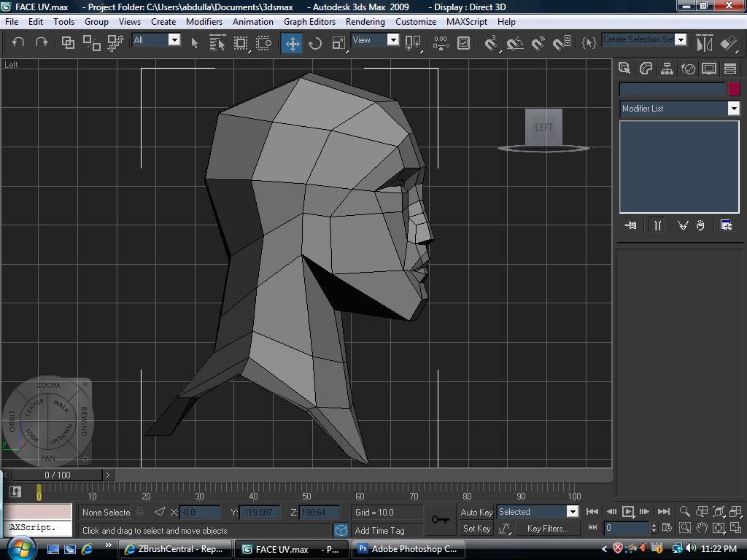Choose Rectangular Selection Region tool
747x560 pixels.
point(241,43)
